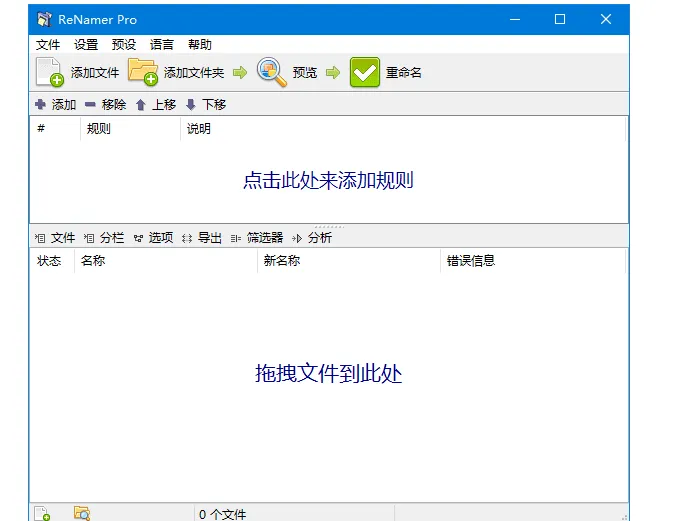The width and height of the screenshot is (688, 521).
Task: Click the 分析 button
Action: [x=312, y=238]
